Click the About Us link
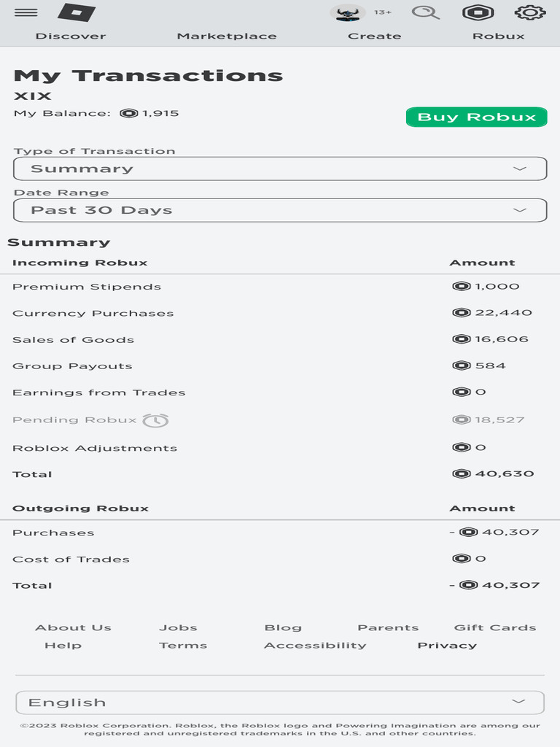The height and width of the screenshot is (747, 560). click(x=73, y=627)
